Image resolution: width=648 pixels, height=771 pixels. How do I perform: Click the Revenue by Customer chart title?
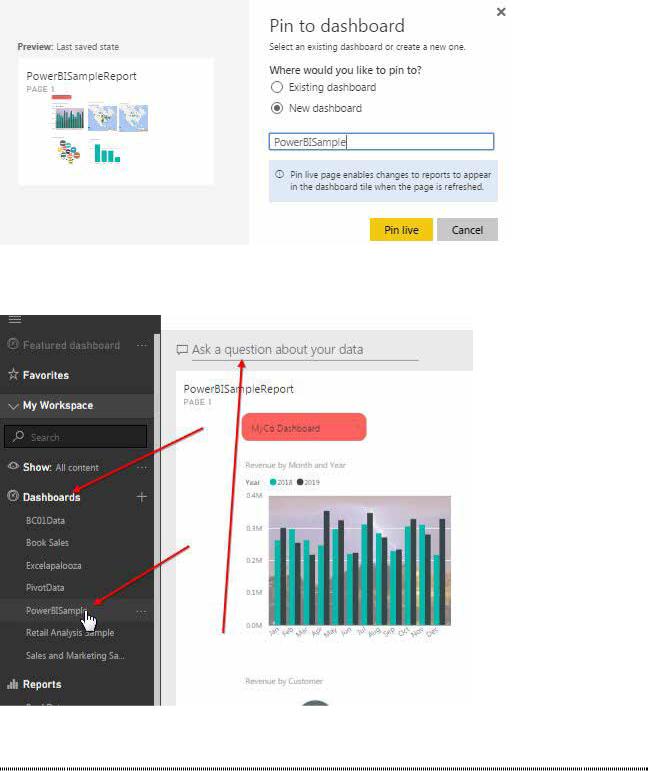click(x=284, y=681)
